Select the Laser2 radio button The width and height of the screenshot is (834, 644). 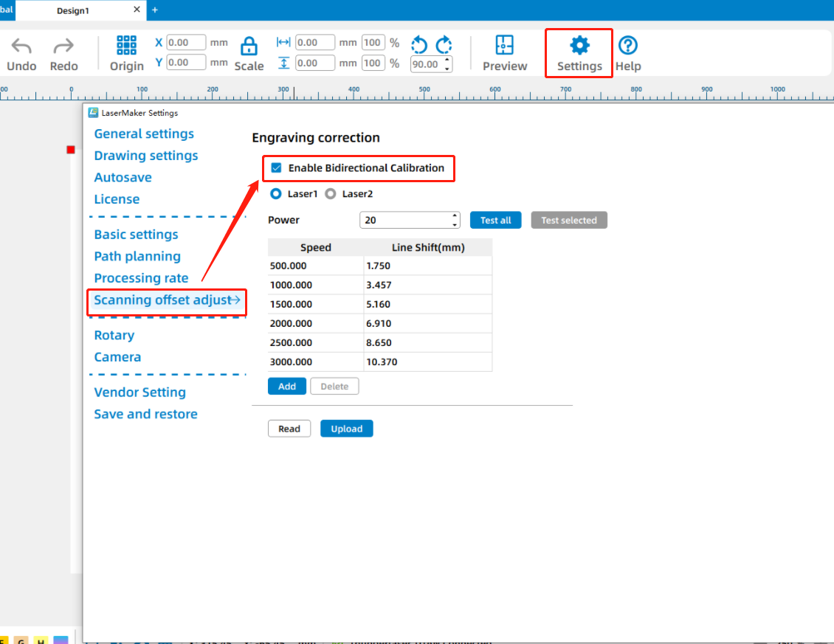331,194
